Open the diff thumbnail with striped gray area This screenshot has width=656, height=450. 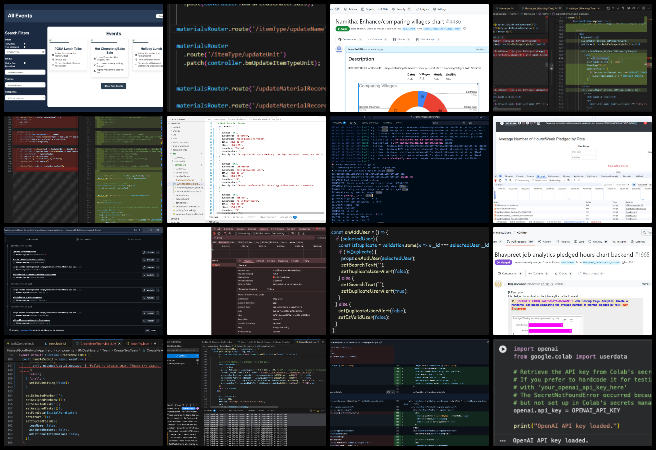pyautogui.click(x=83, y=169)
